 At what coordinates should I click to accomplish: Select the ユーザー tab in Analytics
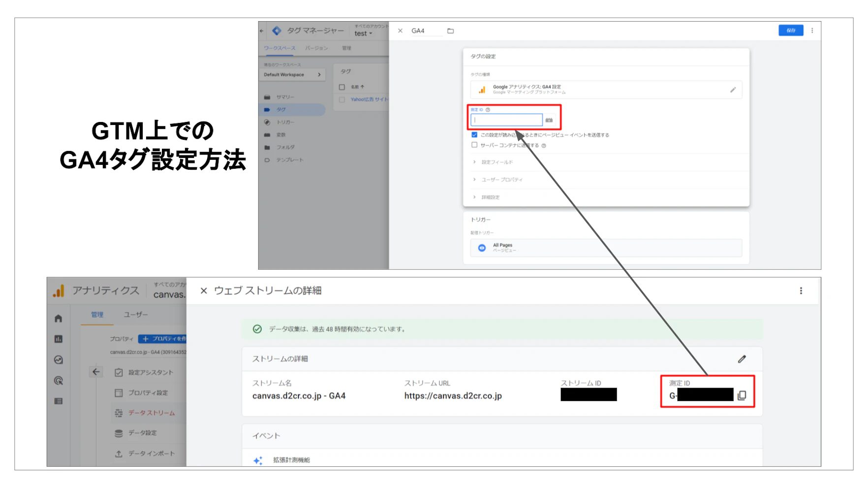point(136,315)
